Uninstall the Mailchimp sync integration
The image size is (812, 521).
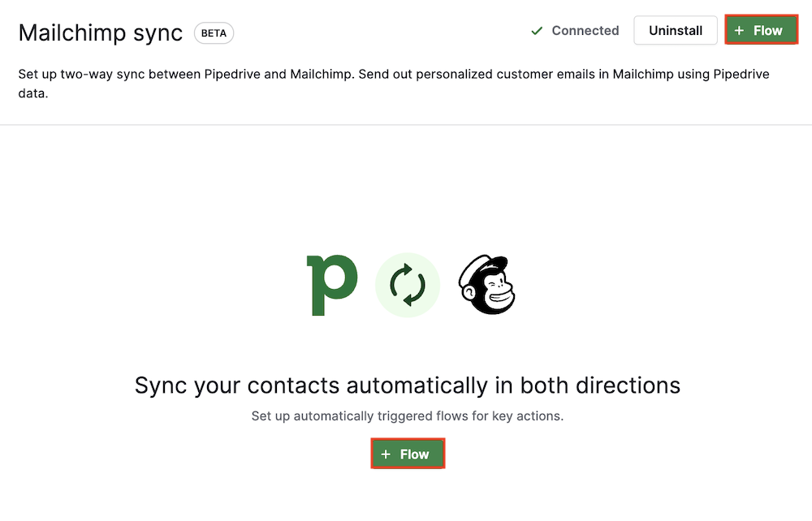pos(676,31)
